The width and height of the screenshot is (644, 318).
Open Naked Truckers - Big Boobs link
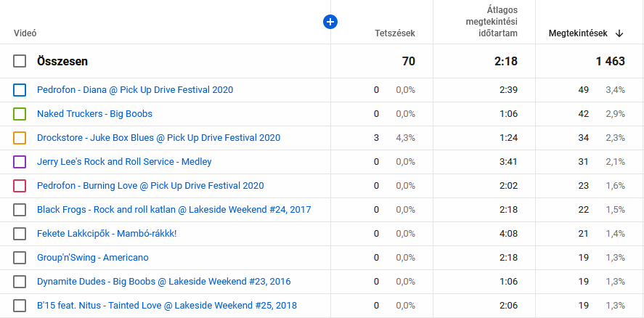tap(94, 114)
